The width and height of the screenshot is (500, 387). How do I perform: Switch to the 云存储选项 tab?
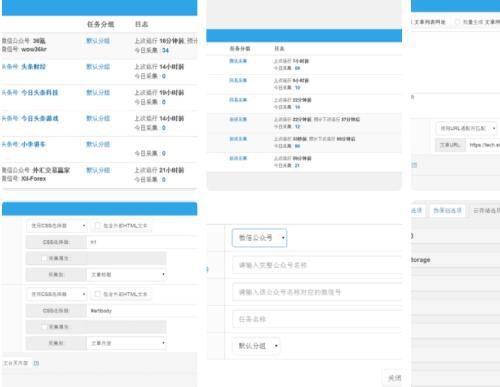pyautogui.click(x=486, y=211)
